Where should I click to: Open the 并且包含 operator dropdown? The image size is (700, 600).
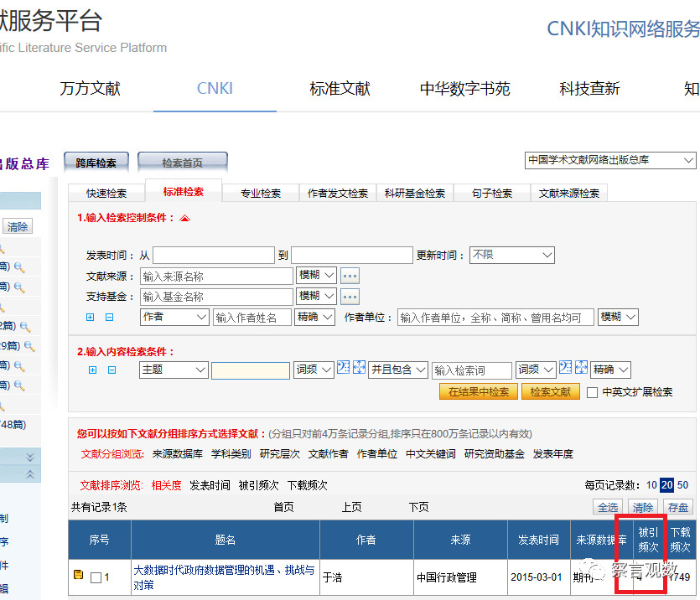coord(398,370)
